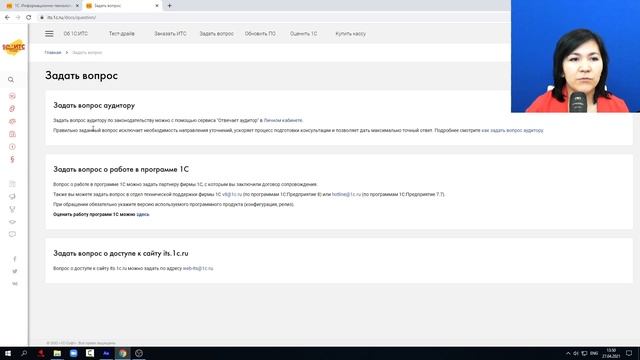This screenshot has width=640, height=360.
Task: Click the v8@1c.ru email link
Action: point(232,195)
